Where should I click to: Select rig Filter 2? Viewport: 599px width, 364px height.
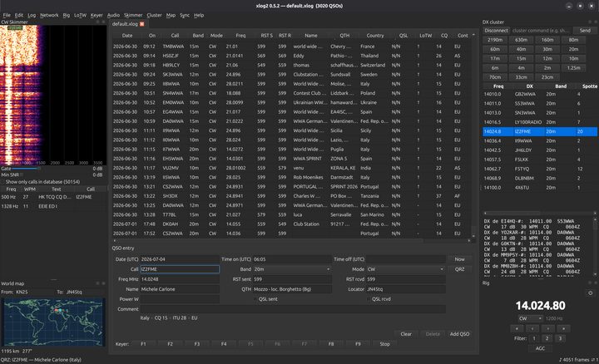coord(547,338)
